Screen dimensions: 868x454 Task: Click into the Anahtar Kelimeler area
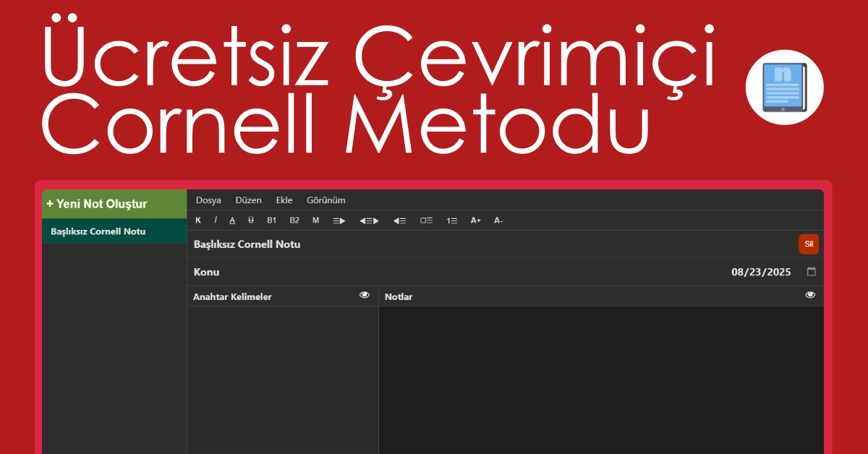click(283, 380)
